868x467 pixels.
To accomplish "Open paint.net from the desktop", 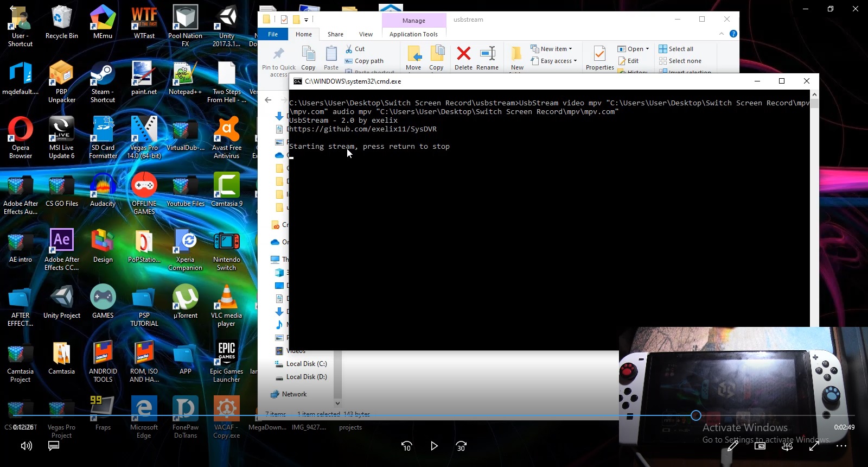I will coord(144,78).
